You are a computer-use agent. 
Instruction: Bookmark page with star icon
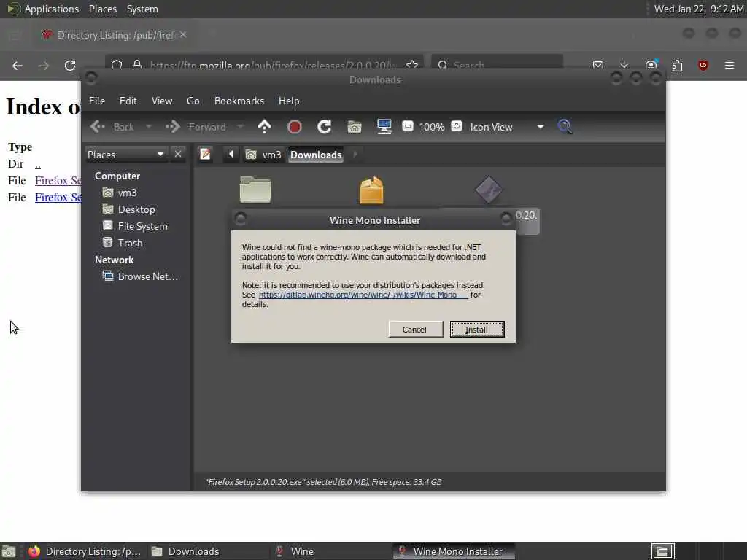[412, 65]
